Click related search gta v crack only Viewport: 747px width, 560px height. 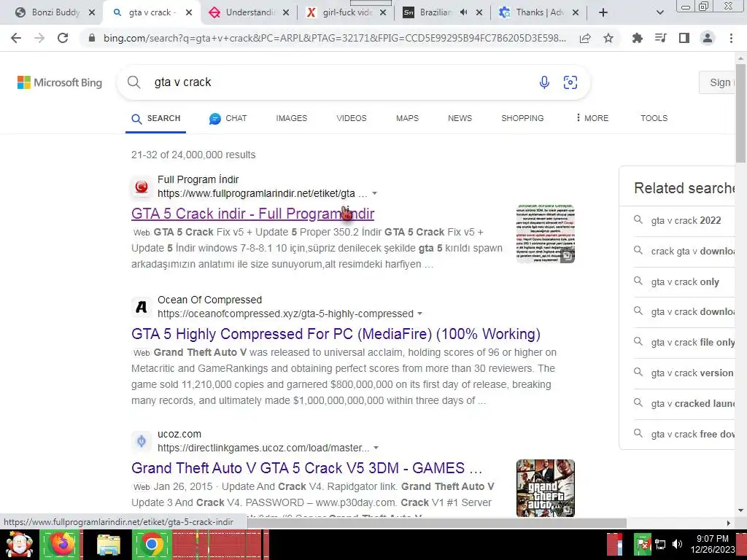coord(685,282)
